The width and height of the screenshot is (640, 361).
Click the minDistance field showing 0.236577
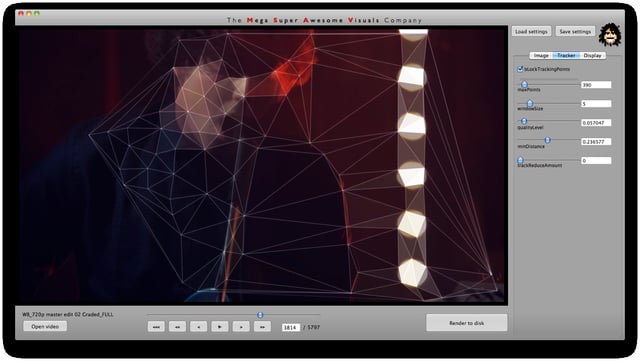click(x=596, y=142)
